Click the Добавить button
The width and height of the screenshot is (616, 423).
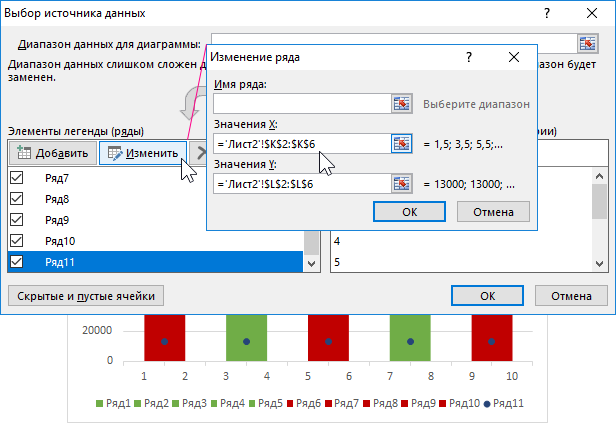coord(52,153)
